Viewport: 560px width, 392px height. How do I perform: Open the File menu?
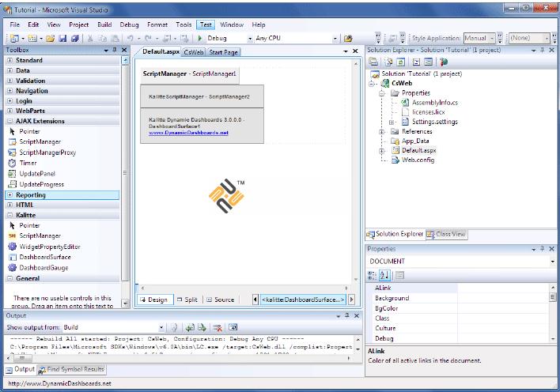tap(15, 24)
